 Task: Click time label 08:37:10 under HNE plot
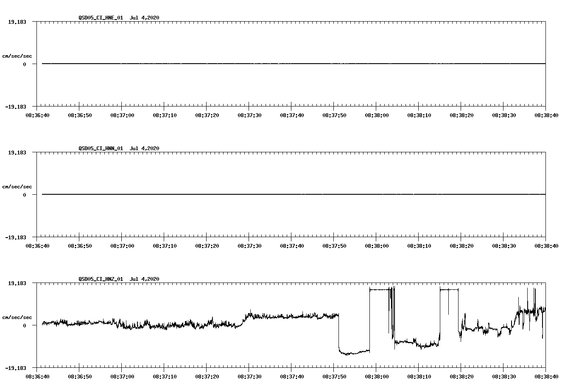pos(165,115)
